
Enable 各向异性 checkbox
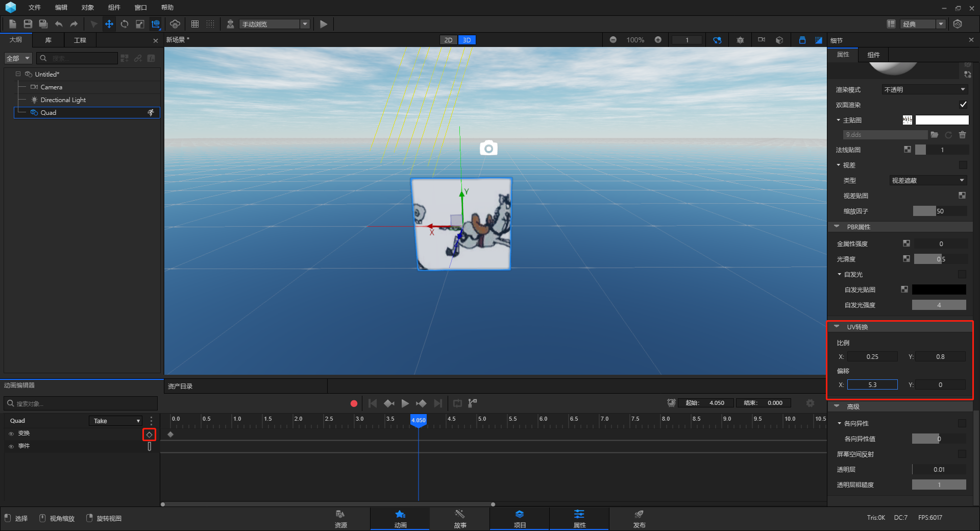(962, 423)
